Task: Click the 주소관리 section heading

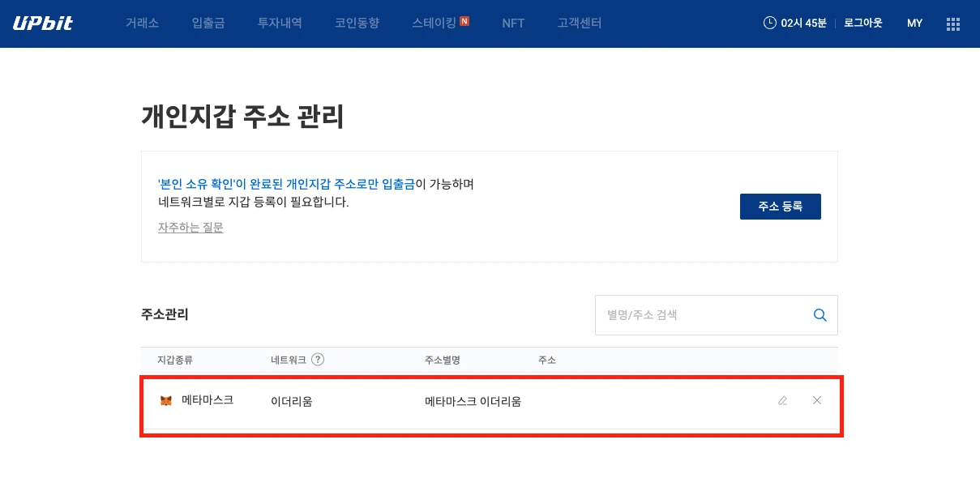Action: tap(165, 314)
